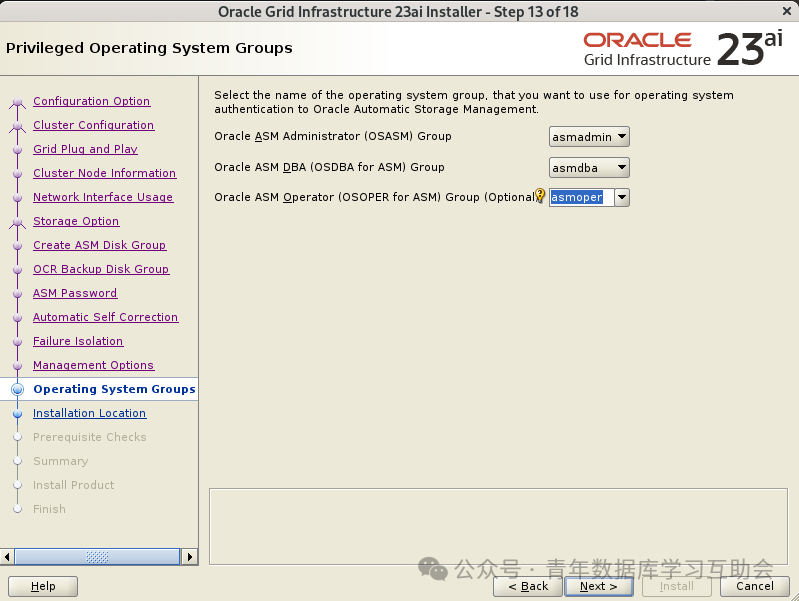799x601 pixels.
Task: Select the Operating System Groups step
Action: pos(114,389)
